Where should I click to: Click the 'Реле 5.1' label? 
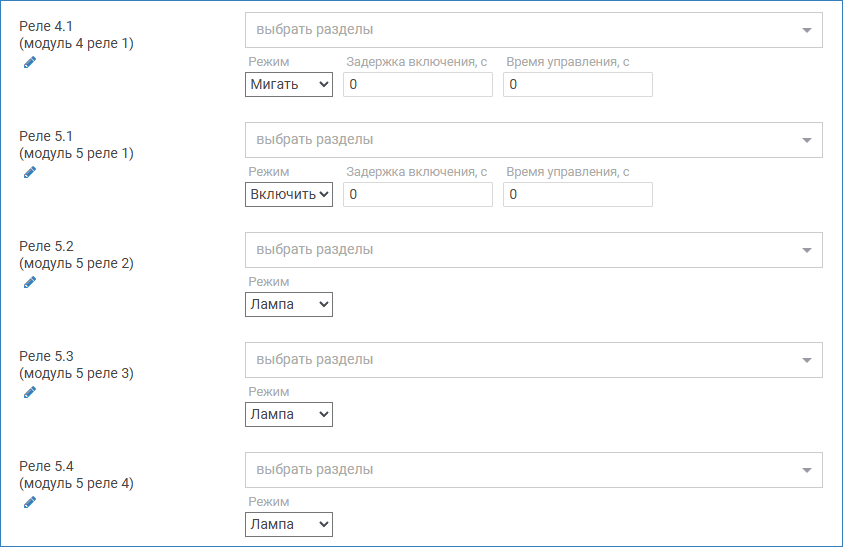[46, 136]
